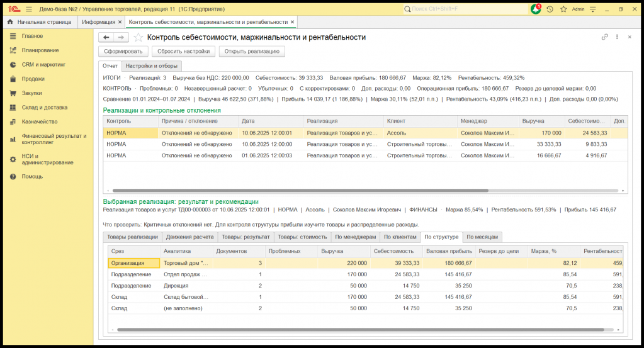644x348 pixels.
Task: Click the Сформировать button
Action: tap(123, 52)
